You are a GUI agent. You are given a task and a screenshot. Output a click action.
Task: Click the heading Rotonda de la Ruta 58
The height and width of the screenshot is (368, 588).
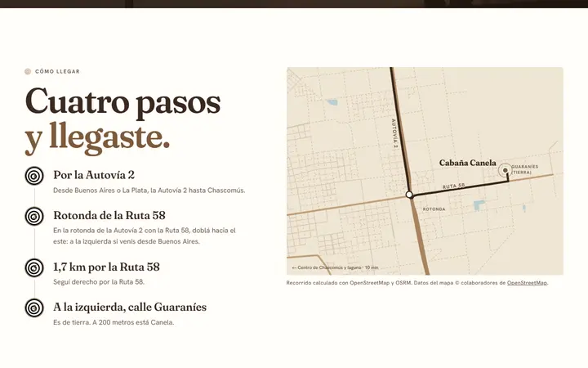coord(109,216)
